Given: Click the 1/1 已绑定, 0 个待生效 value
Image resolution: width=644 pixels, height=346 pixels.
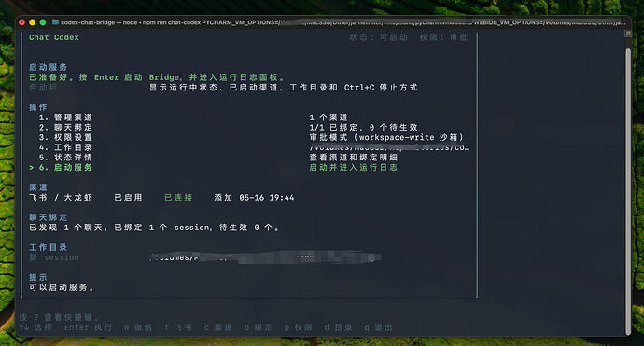Looking at the screenshot, I should tap(363, 127).
